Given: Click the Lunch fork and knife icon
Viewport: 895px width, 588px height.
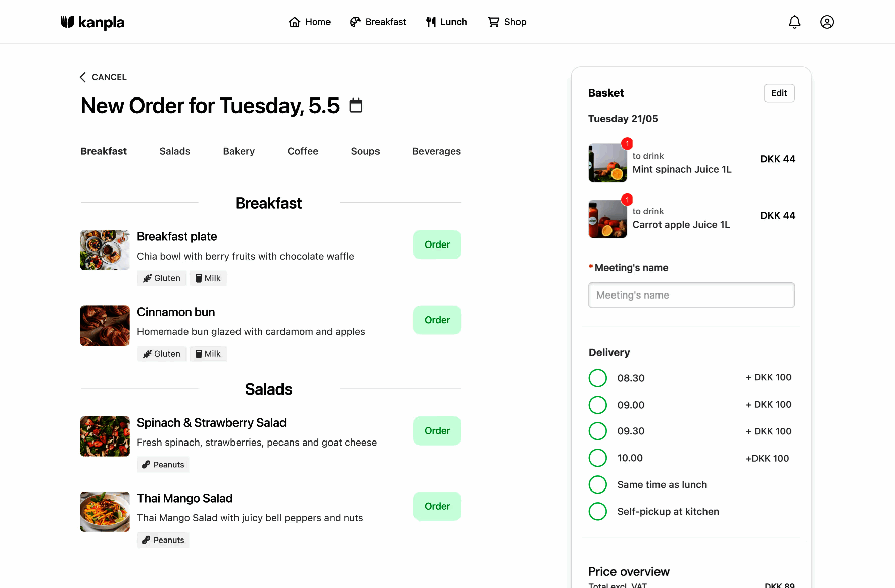Looking at the screenshot, I should tap(431, 22).
